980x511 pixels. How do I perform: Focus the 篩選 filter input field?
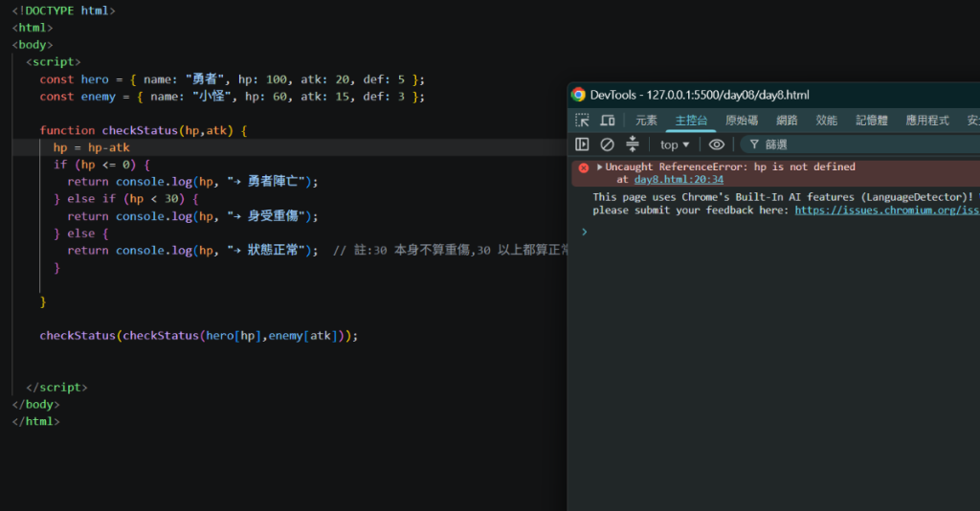[x=862, y=144]
